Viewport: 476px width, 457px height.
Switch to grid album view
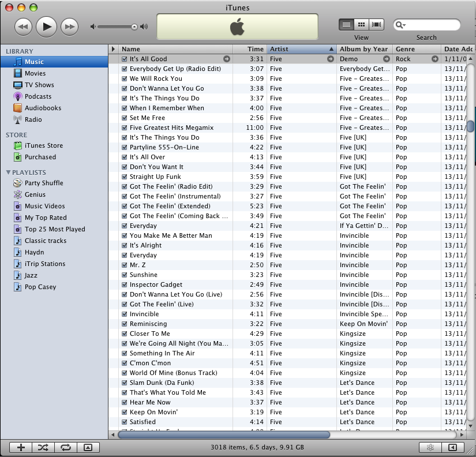click(x=361, y=25)
